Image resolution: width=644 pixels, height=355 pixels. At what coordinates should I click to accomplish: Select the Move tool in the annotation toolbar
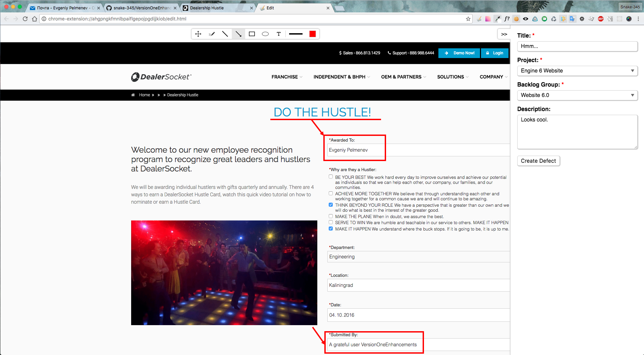[198, 34]
